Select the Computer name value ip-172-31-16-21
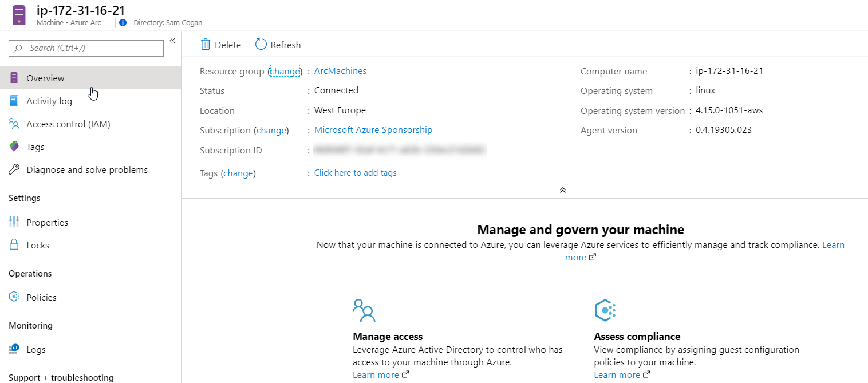The image size is (868, 383). pos(729,71)
